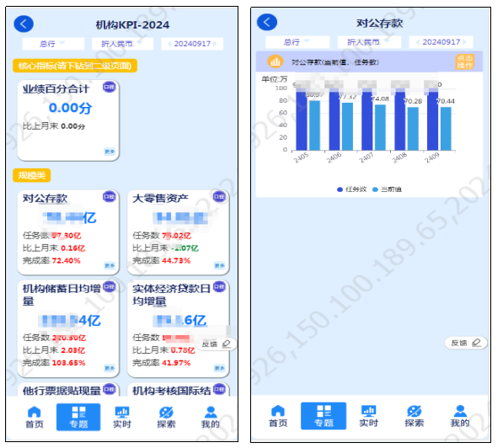Click the orange chart icon beside 对公存款 title
The width and height of the screenshot is (503, 448).
(275, 61)
